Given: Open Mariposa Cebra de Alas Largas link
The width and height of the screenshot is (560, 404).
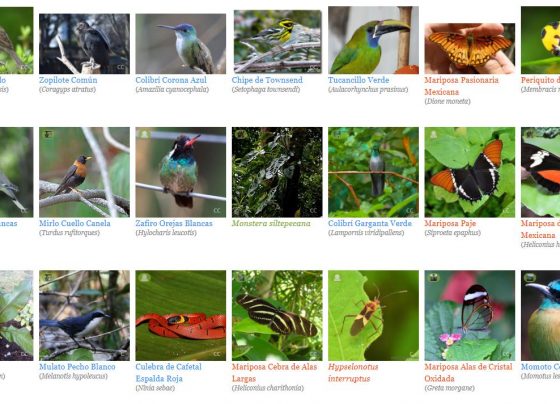Looking at the screenshot, I should click(274, 373).
